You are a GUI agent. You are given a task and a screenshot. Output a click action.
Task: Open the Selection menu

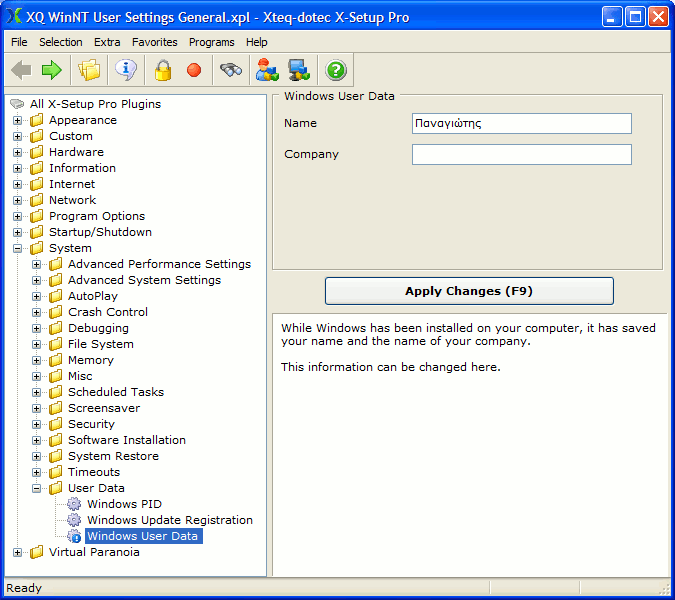click(61, 42)
